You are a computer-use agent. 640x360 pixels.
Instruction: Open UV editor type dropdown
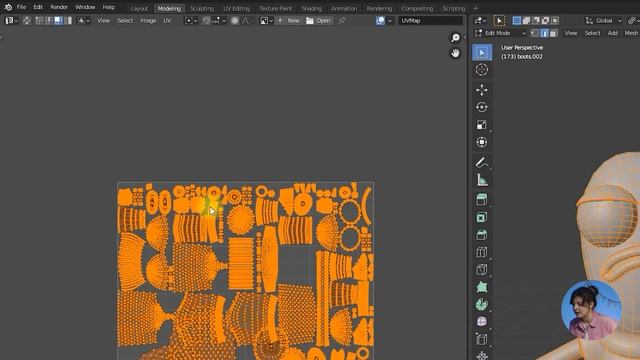coord(11,20)
